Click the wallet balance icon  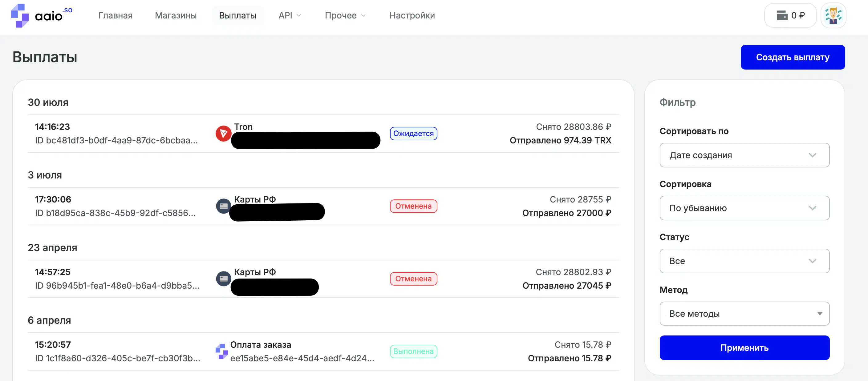(782, 15)
